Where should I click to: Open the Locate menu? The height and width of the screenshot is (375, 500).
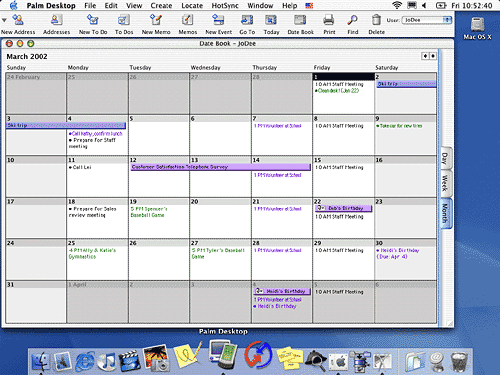click(192, 6)
